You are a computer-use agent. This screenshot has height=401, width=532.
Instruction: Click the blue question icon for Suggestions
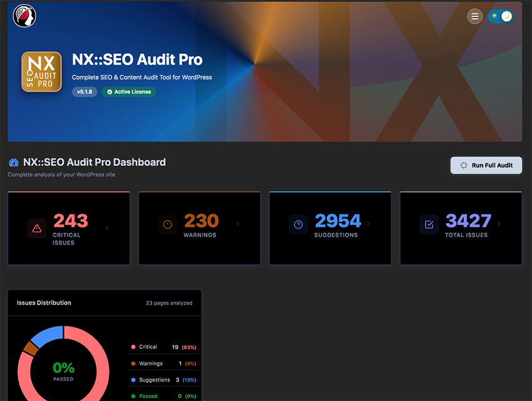pos(298,224)
